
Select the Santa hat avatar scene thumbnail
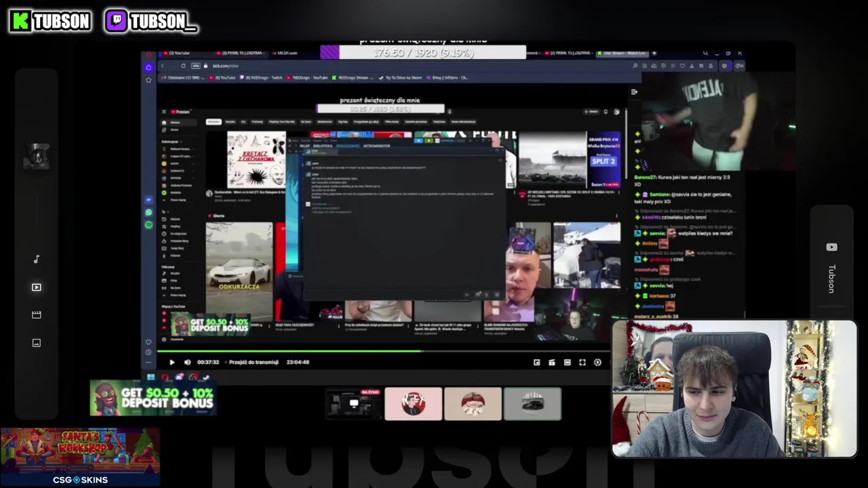click(x=473, y=404)
